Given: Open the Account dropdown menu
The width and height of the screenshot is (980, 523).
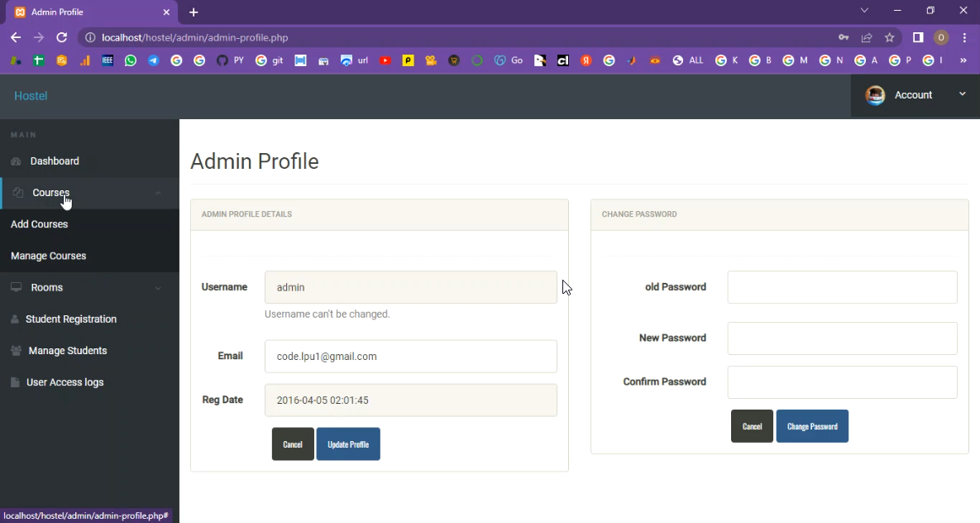Looking at the screenshot, I should [x=915, y=95].
